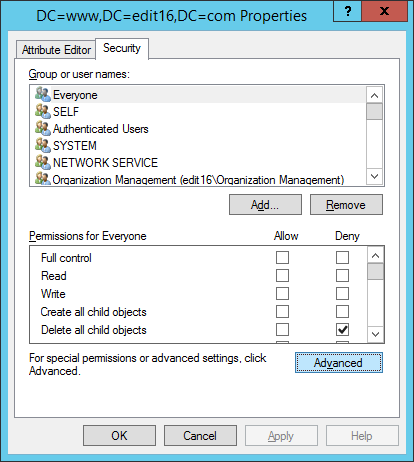Check Allow for Full control

tap(282, 258)
